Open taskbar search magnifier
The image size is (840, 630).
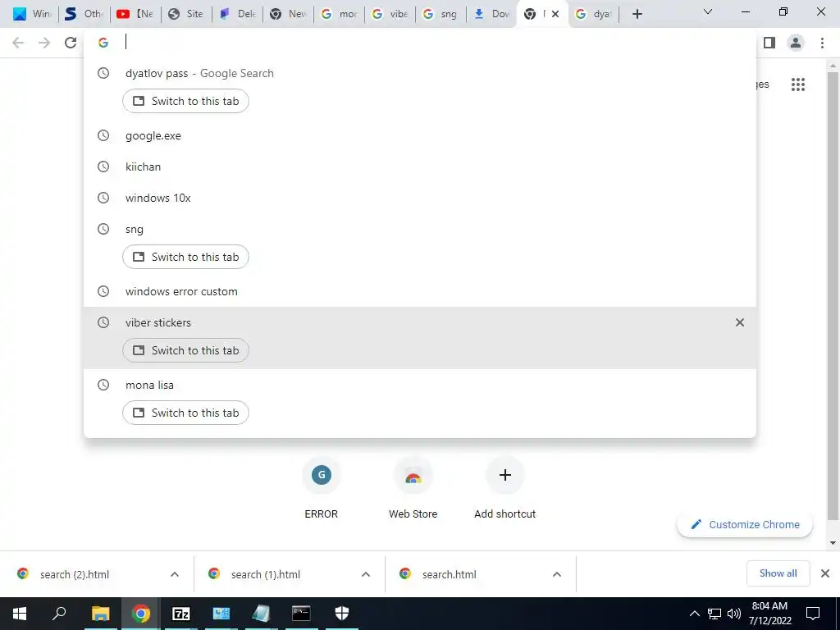click(59, 614)
